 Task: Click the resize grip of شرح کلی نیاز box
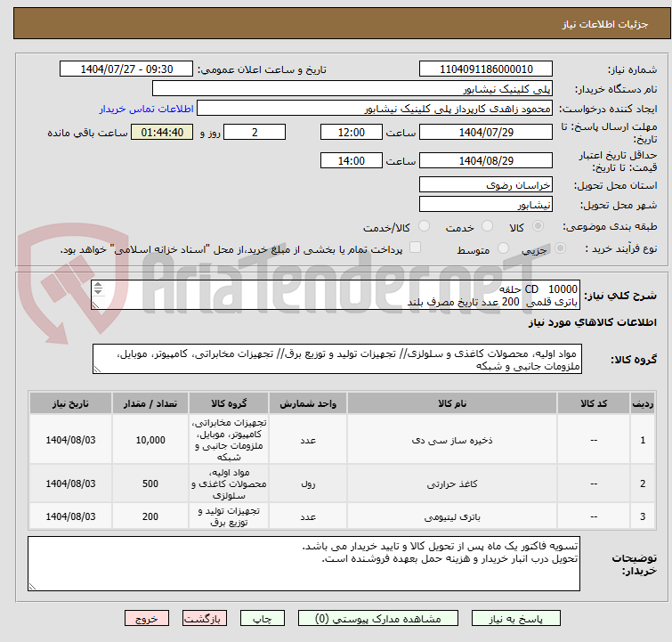click(95, 305)
